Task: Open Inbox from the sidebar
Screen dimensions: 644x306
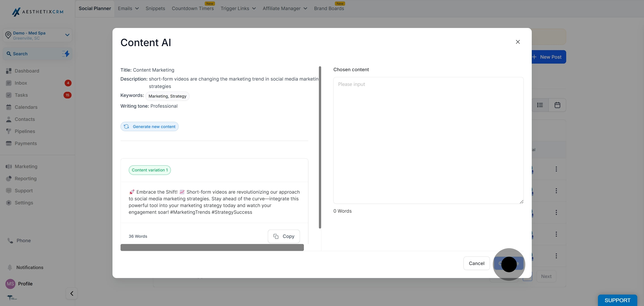Action: click(21, 83)
